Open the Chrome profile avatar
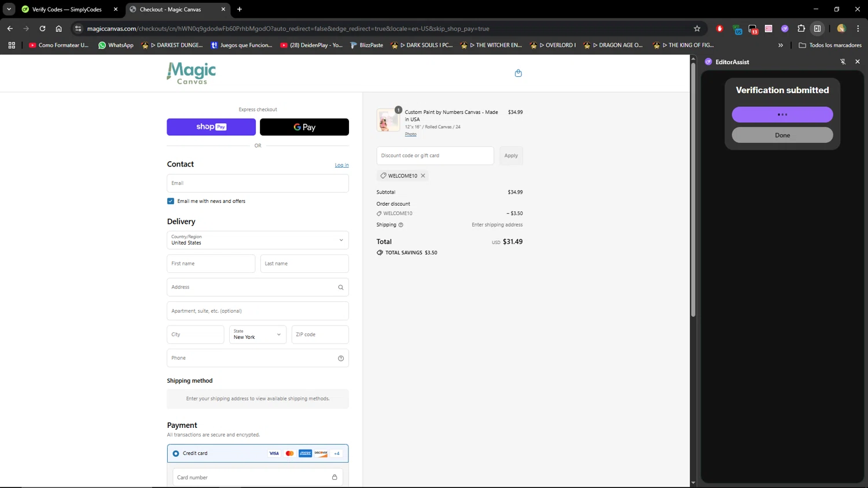The image size is (868, 488). point(841,28)
